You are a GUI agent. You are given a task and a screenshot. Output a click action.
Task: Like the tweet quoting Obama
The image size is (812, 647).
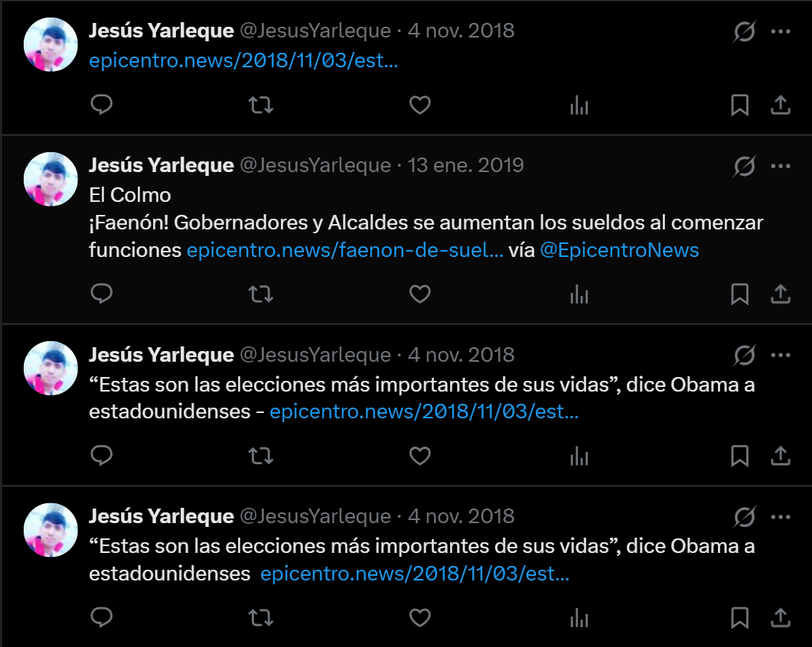coord(420,455)
